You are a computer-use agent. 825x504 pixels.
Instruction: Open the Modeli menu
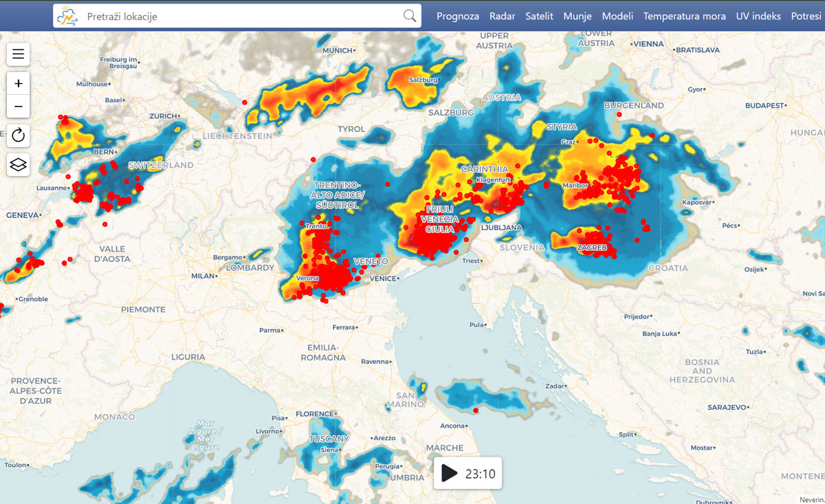pyautogui.click(x=617, y=16)
